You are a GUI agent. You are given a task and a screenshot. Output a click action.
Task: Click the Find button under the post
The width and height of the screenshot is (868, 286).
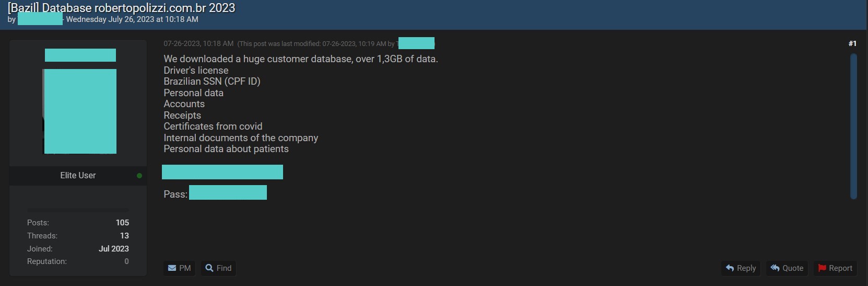(218, 268)
